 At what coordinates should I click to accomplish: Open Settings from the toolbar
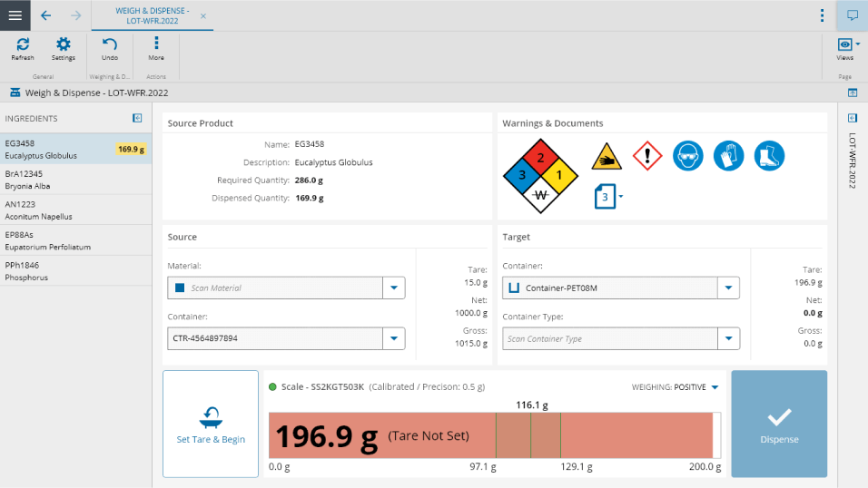click(x=63, y=48)
